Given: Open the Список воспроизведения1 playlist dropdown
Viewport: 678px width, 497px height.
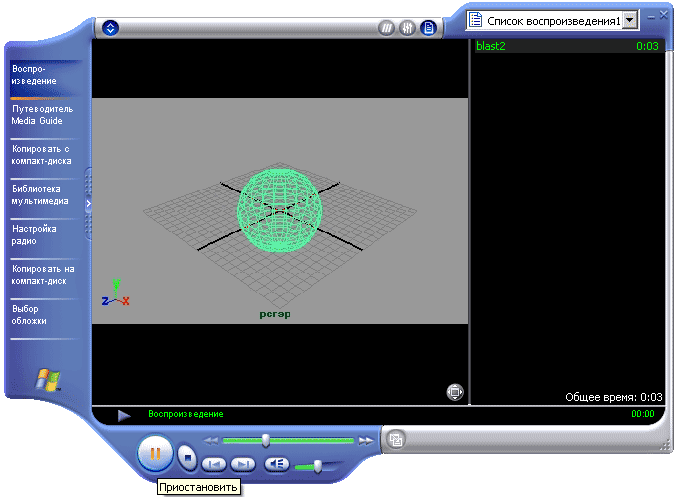Looking at the screenshot, I should coord(629,20).
